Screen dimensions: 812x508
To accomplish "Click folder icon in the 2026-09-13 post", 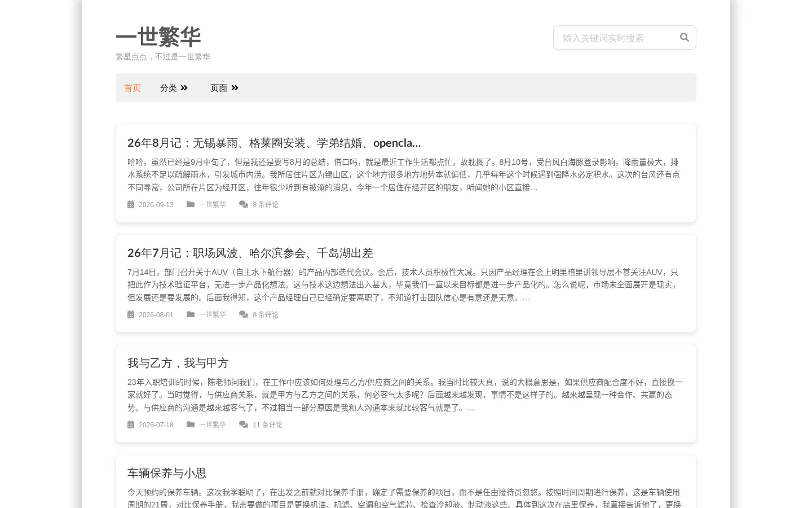I will (x=191, y=204).
